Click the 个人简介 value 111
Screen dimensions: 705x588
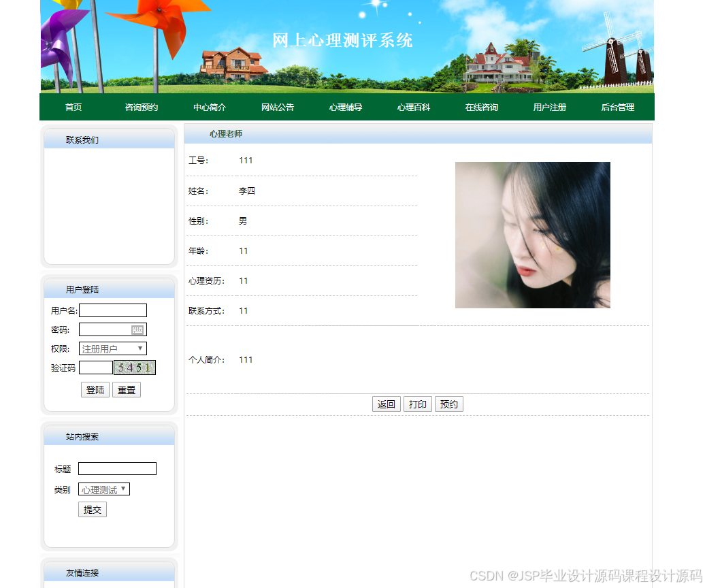[x=246, y=359]
